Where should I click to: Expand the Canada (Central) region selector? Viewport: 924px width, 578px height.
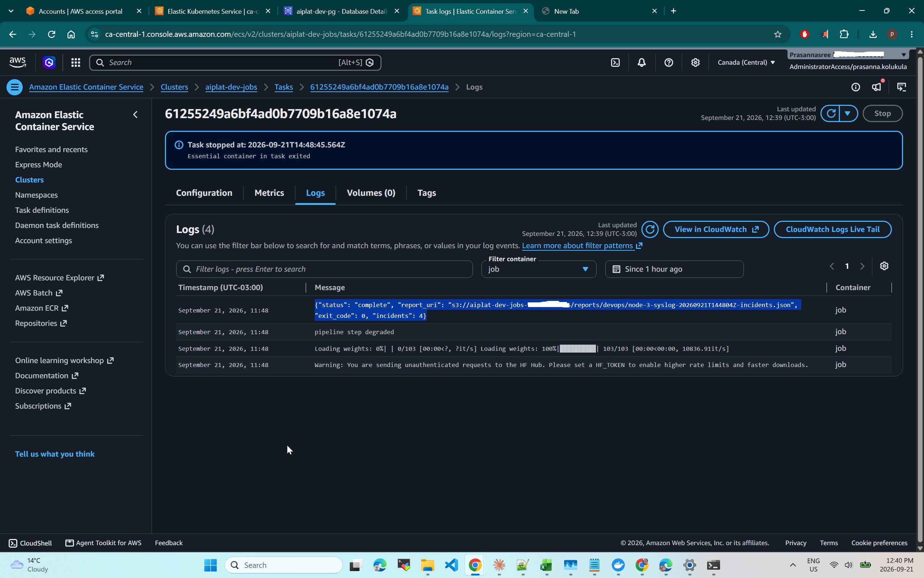(x=746, y=62)
